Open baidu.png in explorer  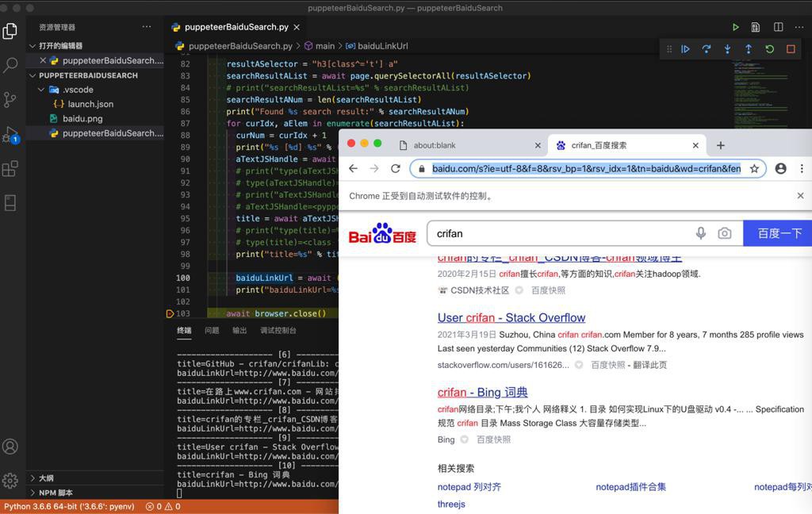pos(82,119)
